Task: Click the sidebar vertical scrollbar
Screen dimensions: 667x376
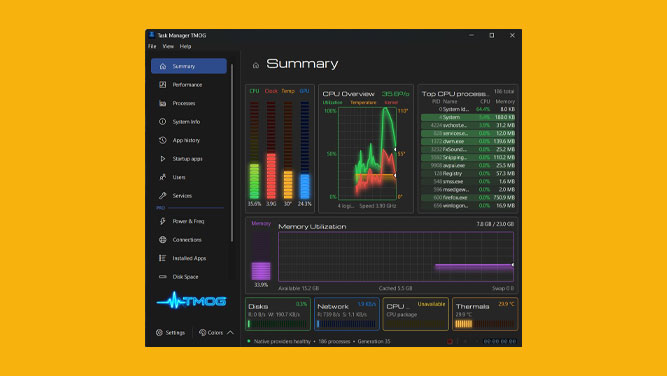Action: [232, 153]
